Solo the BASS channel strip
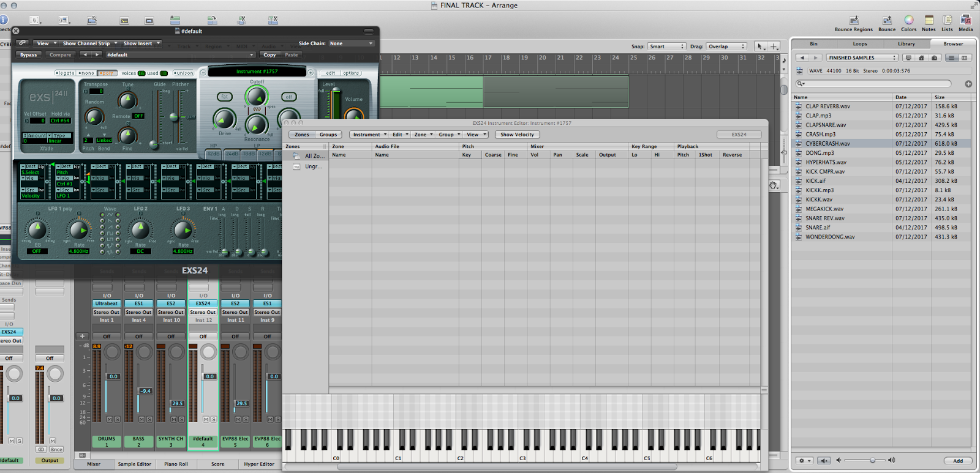This screenshot has height=473, width=980. [x=149, y=419]
